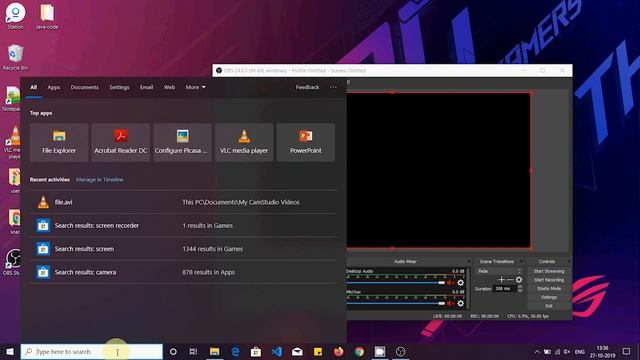Switch to the All search tab
The image size is (640, 360).
click(33, 87)
